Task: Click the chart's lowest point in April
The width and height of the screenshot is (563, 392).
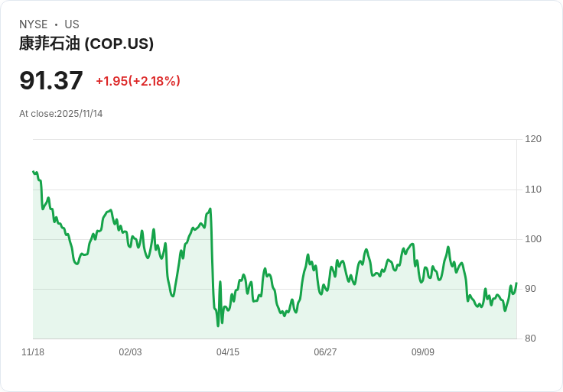Action: click(x=218, y=326)
